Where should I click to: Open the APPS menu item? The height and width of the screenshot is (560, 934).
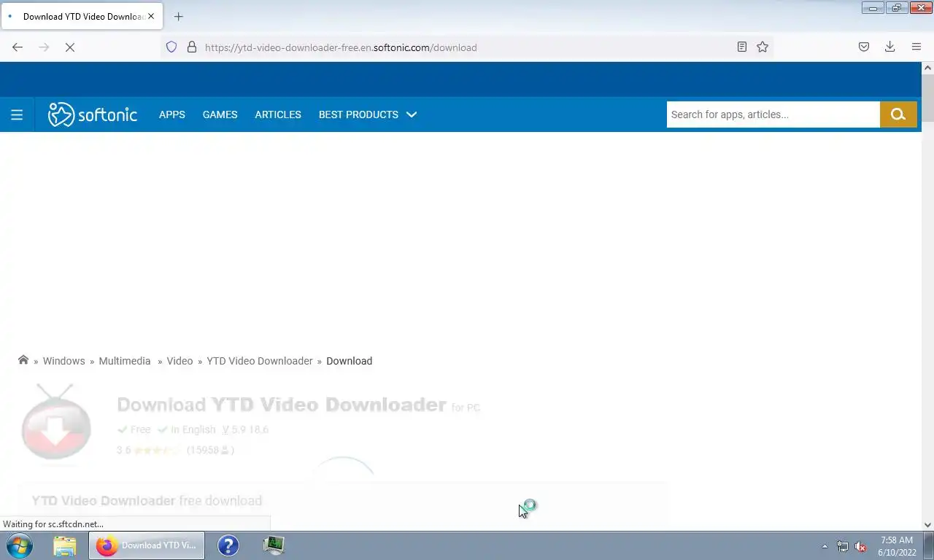coord(172,114)
